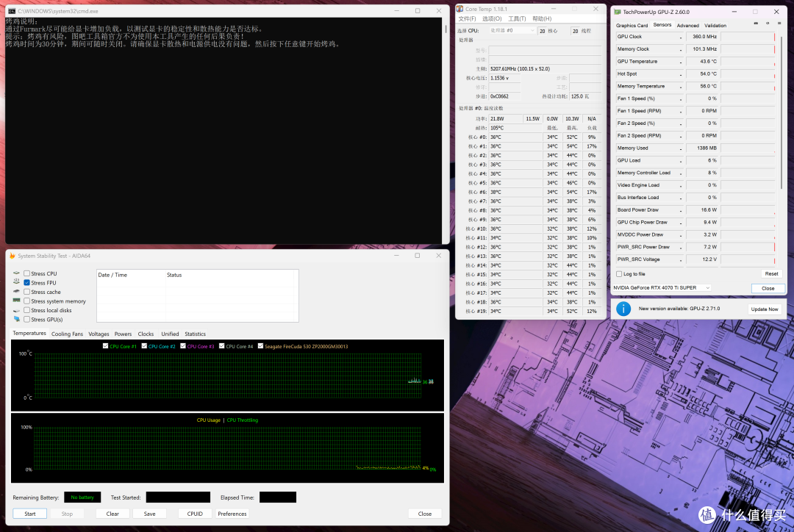794x532 pixels.
Task: Enable the Stress local disks checkbox
Action: tap(27, 310)
